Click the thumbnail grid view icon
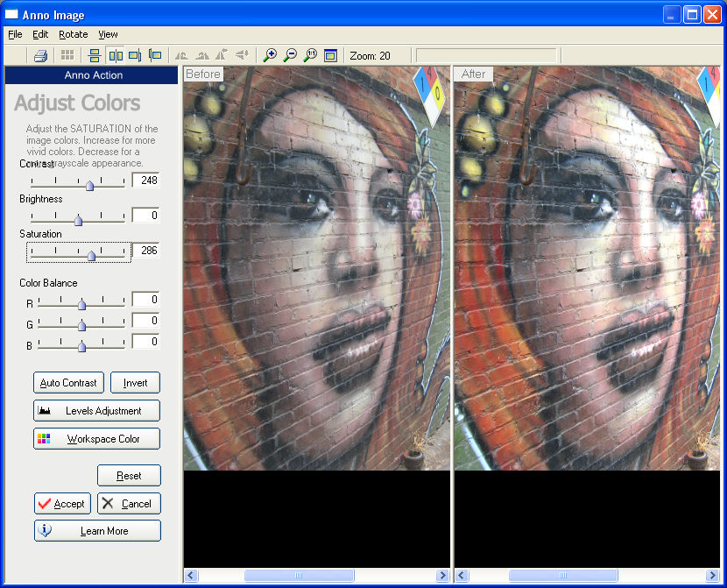Screen dimensions: 727x588 (x=67, y=56)
